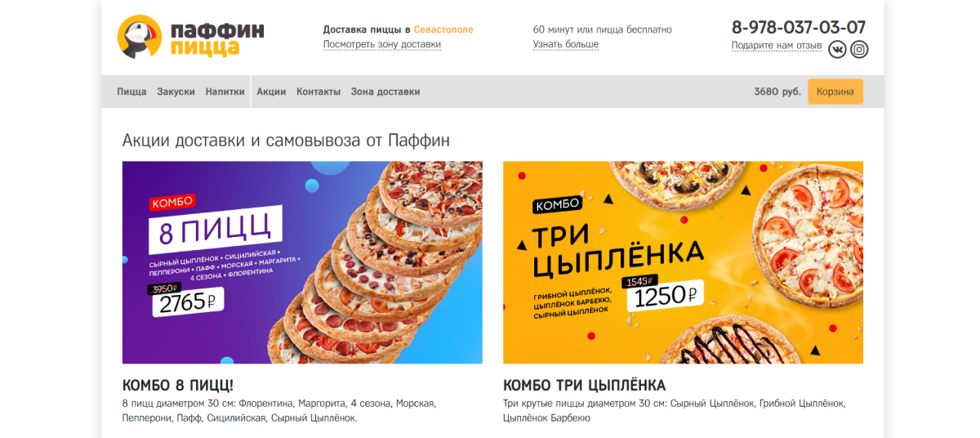Open the КОМБО ТРИ ЦЫПЛЁНКА heading
Image resolution: width=980 pixels, height=438 pixels.
pos(584,386)
